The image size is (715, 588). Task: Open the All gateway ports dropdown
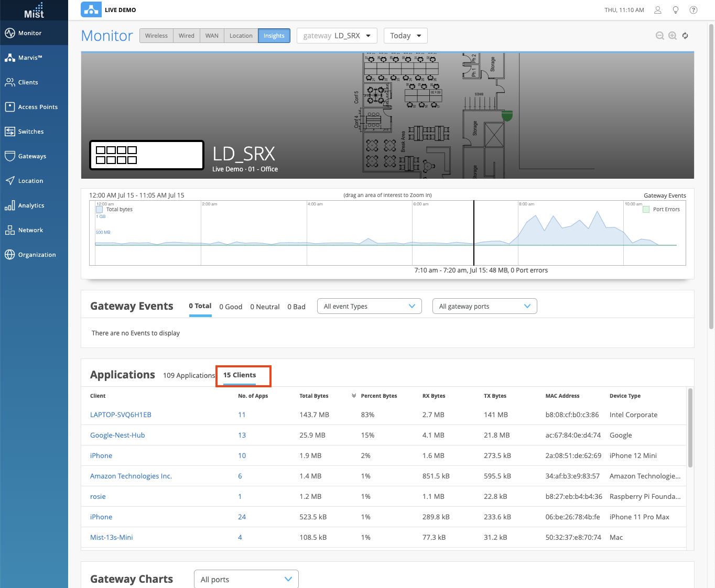coord(484,307)
